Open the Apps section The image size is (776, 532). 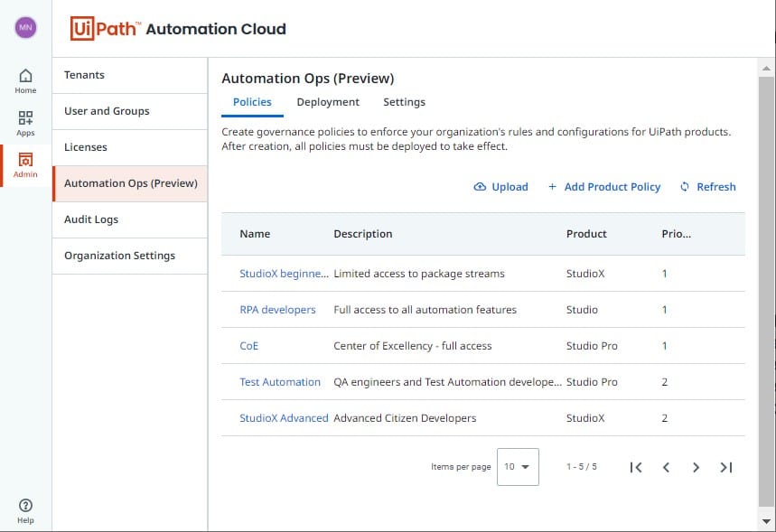(25, 124)
